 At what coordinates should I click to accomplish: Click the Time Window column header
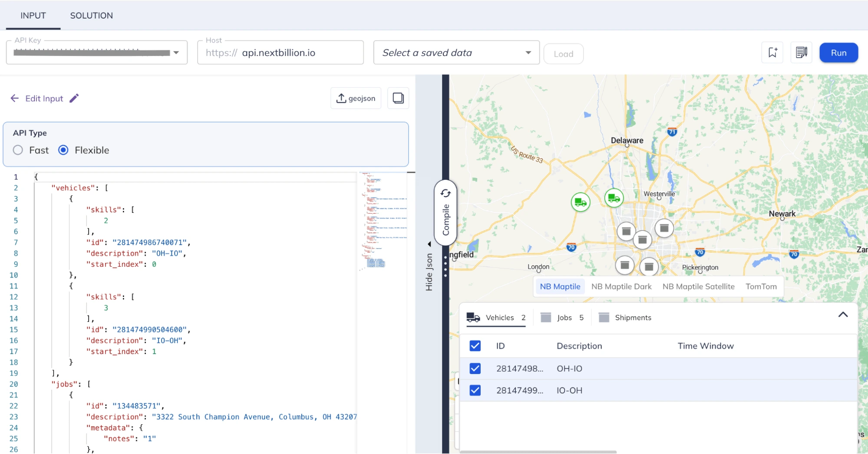click(x=706, y=346)
